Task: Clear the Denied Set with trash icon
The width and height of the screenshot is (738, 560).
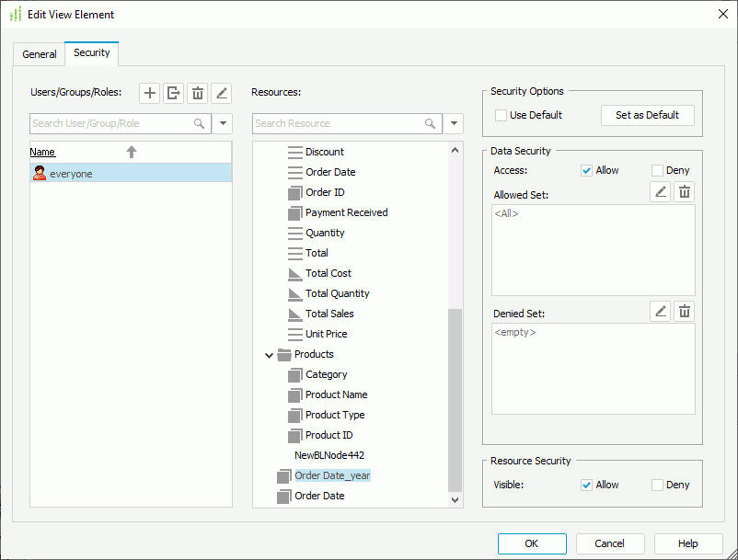Action: point(684,311)
